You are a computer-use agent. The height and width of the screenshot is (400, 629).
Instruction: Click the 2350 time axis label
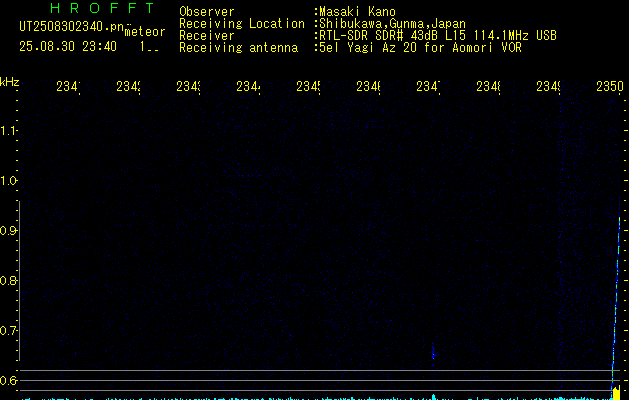click(x=610, y=86)
